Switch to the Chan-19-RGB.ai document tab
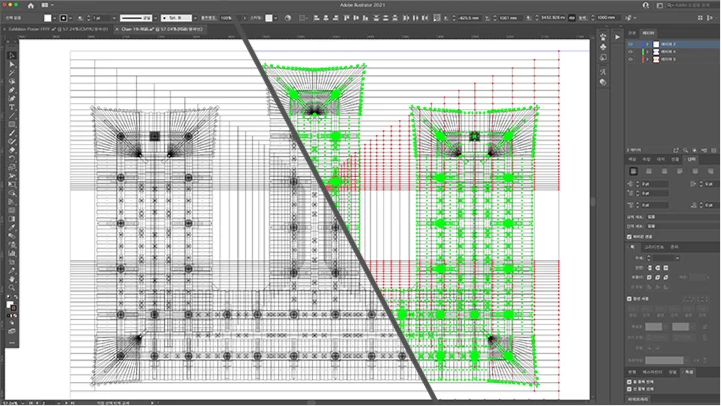 (x=161, y=29)
